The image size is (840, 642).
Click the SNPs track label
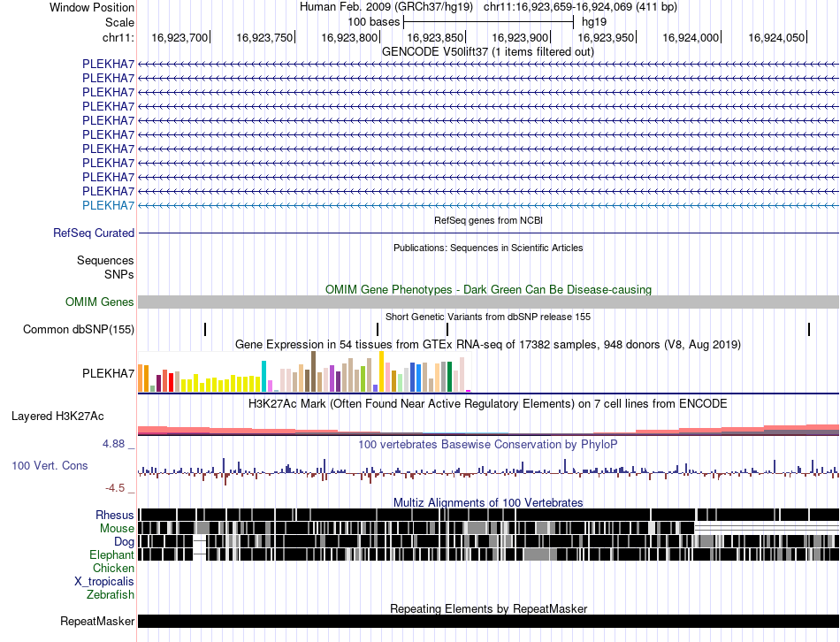pos(119,274)
